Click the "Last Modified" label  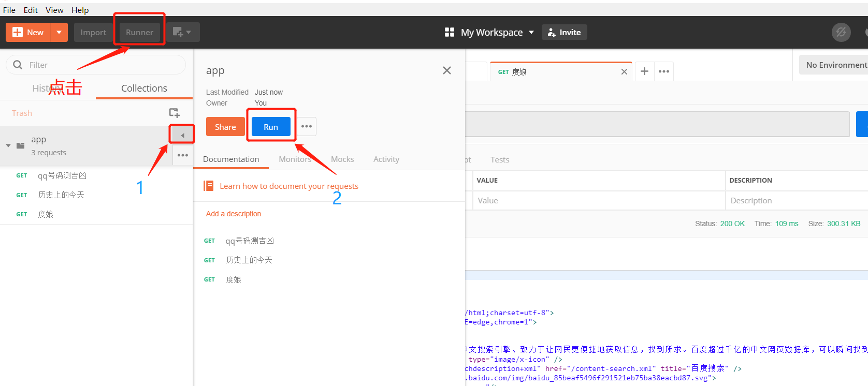[x=227, y=92]
